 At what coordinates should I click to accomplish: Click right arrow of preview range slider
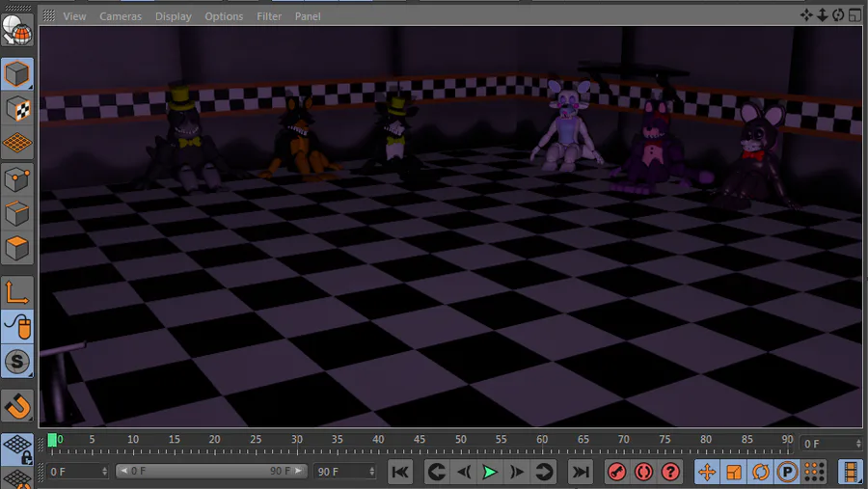click(x=298, y=471)
